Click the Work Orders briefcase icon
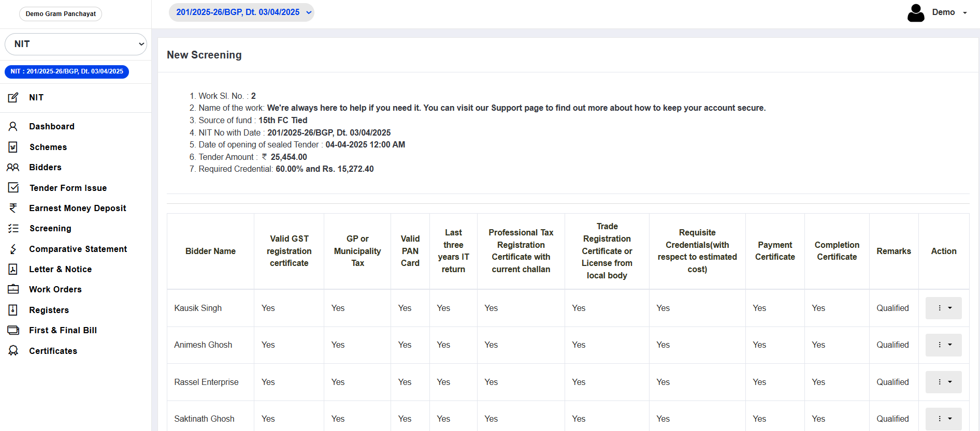This screenshot has width=980, height=431. pyautogui.click(x=13, y=289)
